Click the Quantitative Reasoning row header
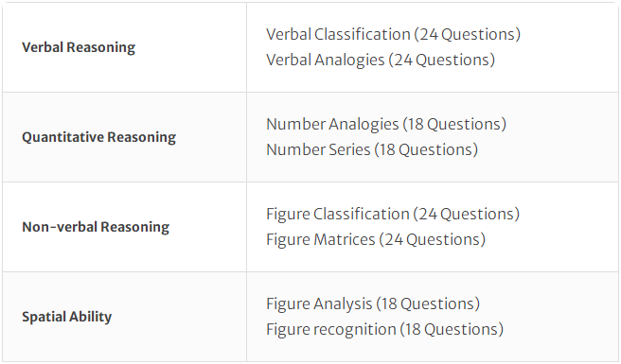 pos(99,137)
